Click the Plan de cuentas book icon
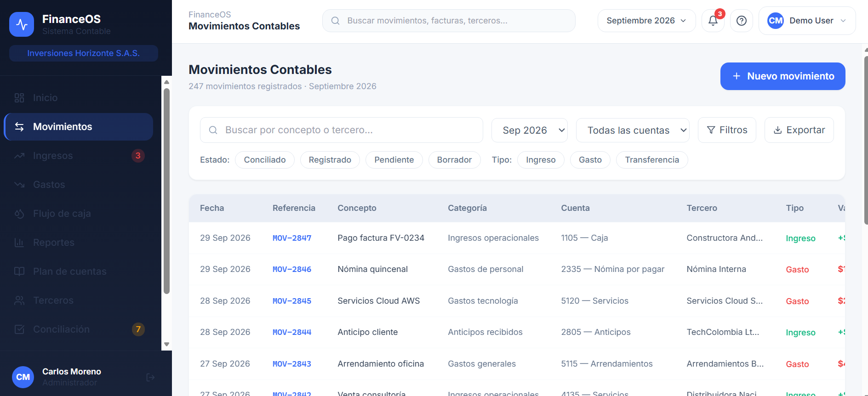The image size is (868, 396). click(x=19, y=272)
